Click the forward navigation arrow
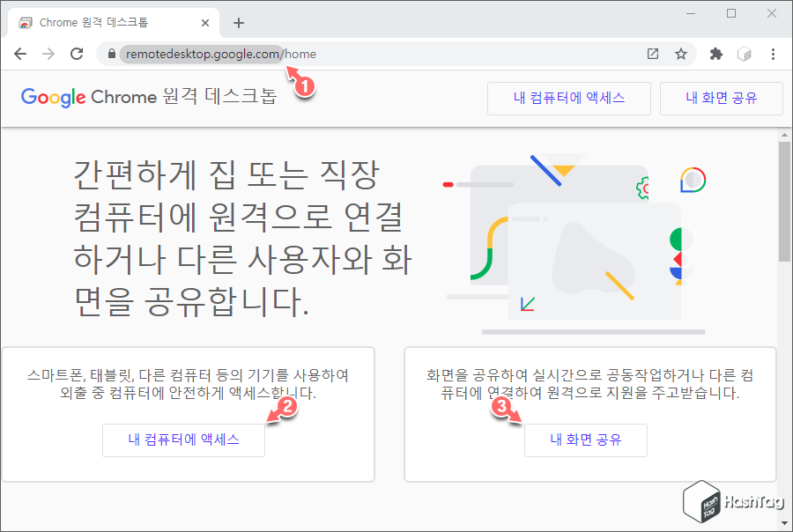793x532 pixels. click(x=48, y=54)
